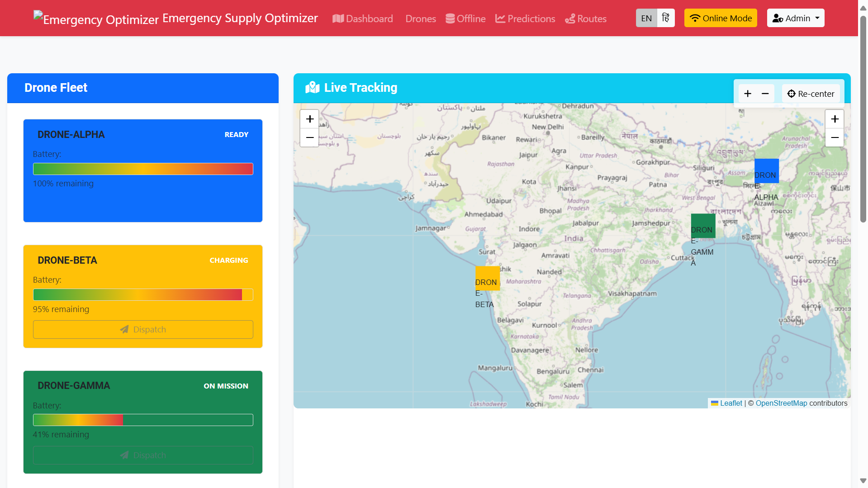The width and height of the screenshot is (868, 488).
Task: Open the OpenStreetMap attribution link
Action: point(781,403)
